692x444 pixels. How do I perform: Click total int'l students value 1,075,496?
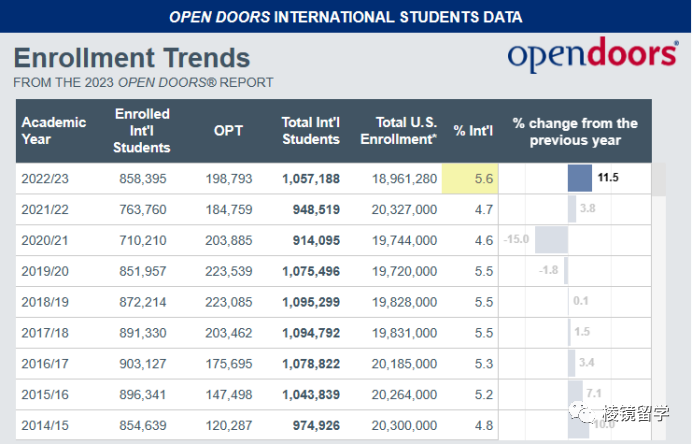click(x=311, y=271)
